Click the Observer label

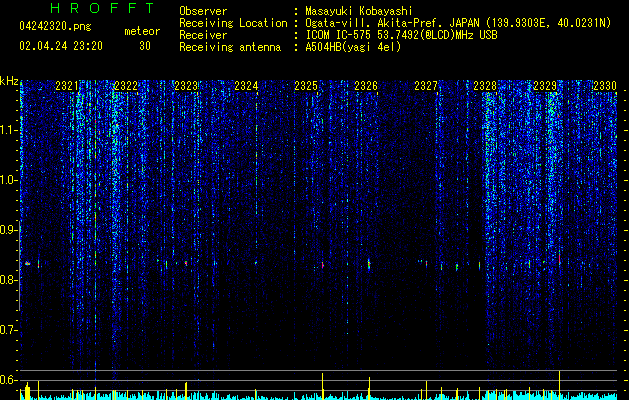[203, 11]
